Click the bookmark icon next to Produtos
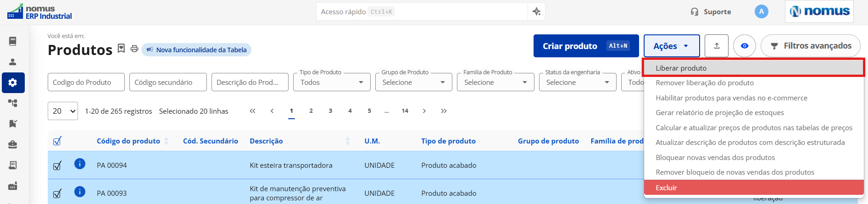Screen dimensions: 868x204 [x=121, y=48]
